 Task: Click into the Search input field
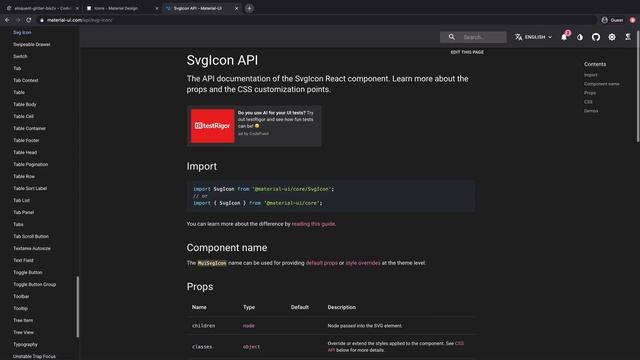[x=483, y=37]
